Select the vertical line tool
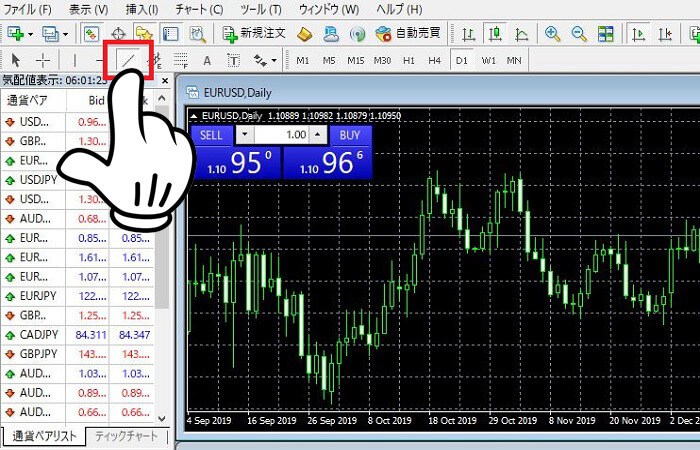 click(75, 60)
